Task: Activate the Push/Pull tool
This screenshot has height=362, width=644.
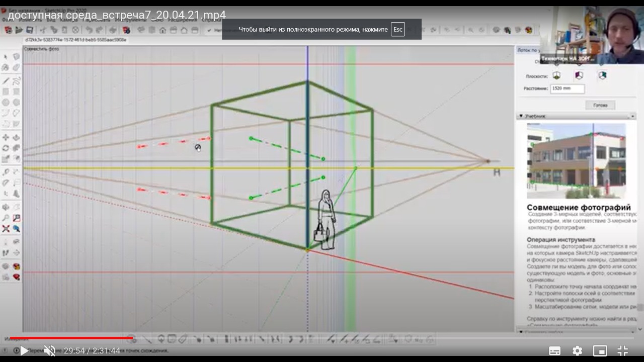Action: tap(16, 137)
